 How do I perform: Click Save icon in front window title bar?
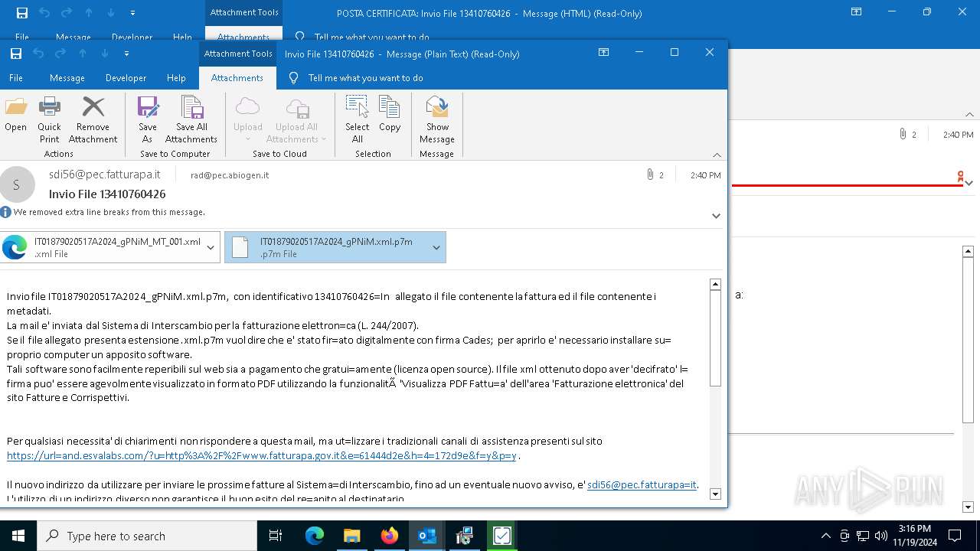pyautogui.click(x=16, y=54)
